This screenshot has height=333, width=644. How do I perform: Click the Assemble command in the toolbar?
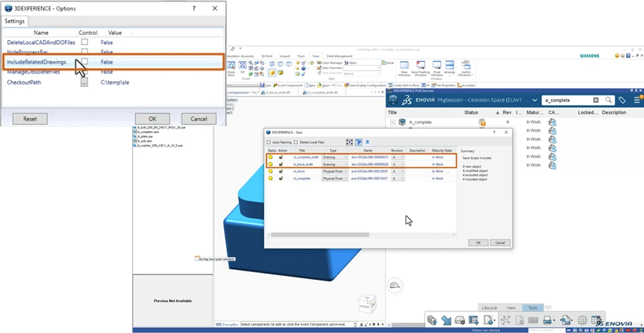(x=466, y=85)
